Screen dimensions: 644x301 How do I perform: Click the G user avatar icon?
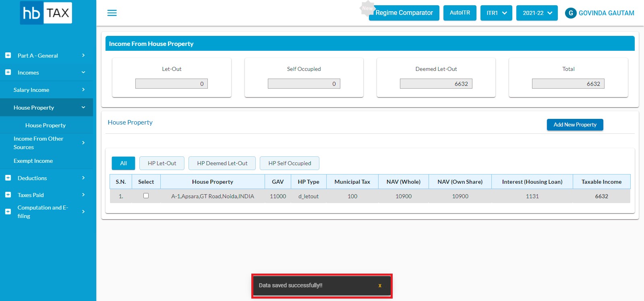[570, 13]
